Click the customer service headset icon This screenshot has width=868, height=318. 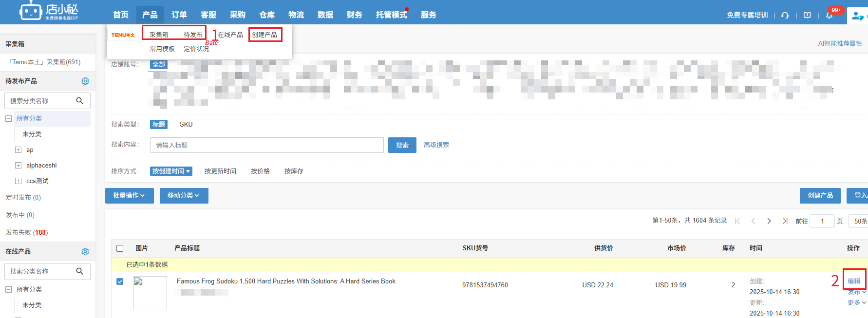[785, 15]
